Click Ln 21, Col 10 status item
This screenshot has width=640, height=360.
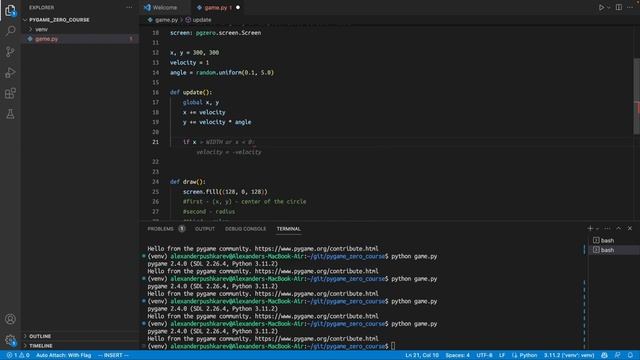tap(422, 355)
